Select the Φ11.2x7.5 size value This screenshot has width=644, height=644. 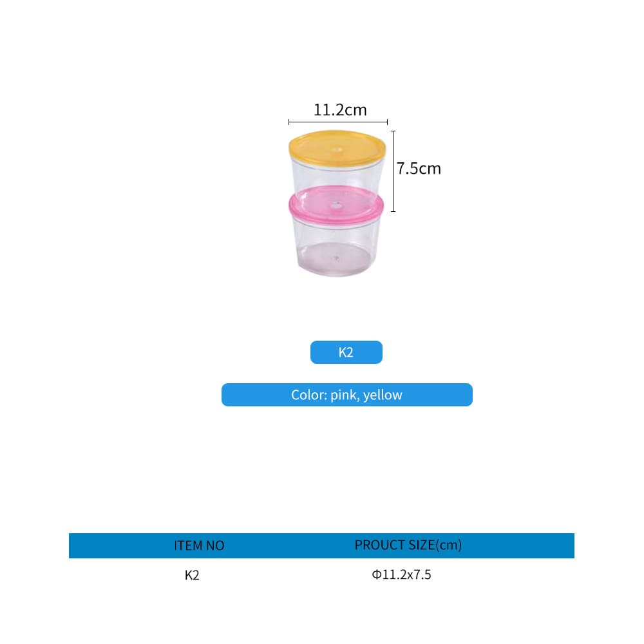click(x=401, y=574)
